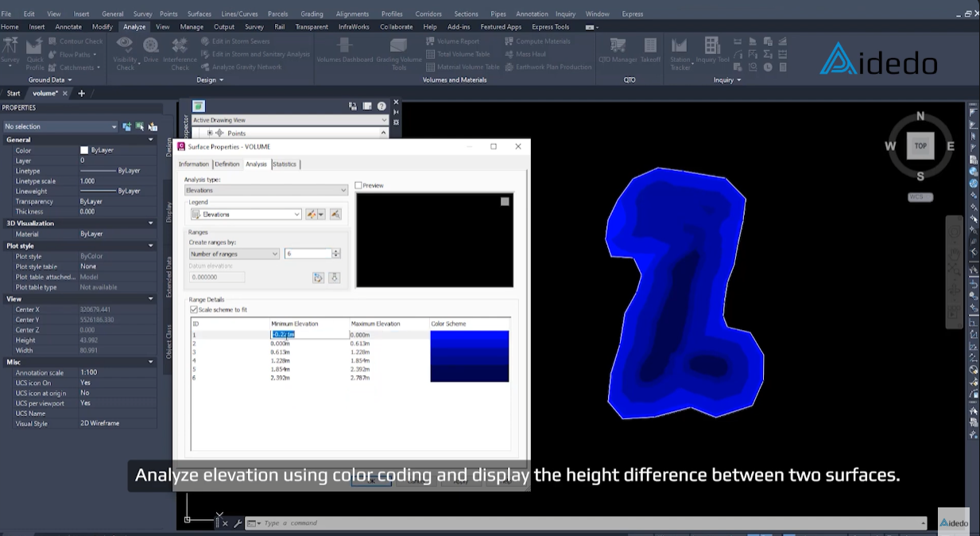Click the Color Scheme swatch for range 6
This screenshot has width=980, height=536.
pyautogui.click(x=469, y=378)
